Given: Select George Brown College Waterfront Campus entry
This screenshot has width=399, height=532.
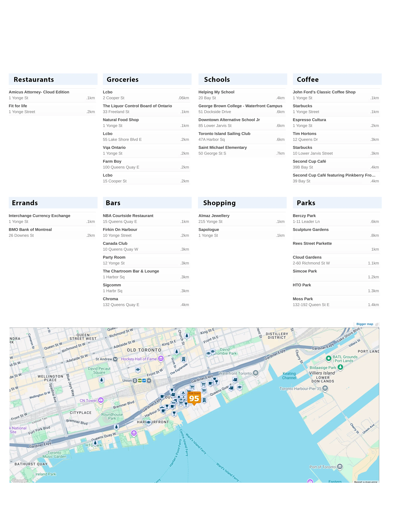Looking at the screenshot, I should (240, 106).
